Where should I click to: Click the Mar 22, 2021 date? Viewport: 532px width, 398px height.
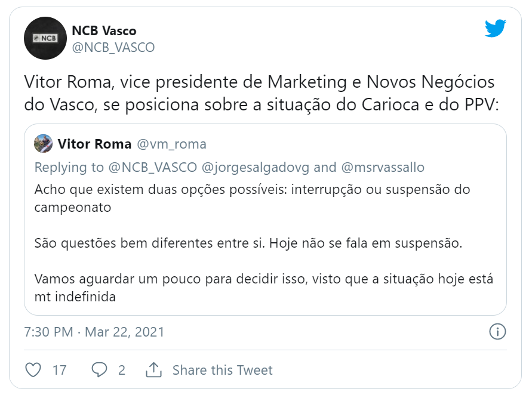(124, 332)
